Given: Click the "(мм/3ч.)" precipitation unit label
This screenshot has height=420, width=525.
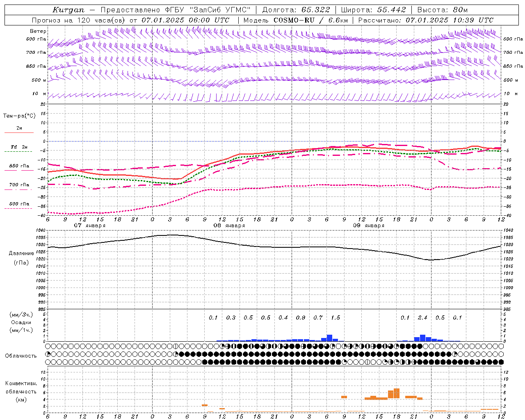Looking at the screenshot, I should click(21, 315).
